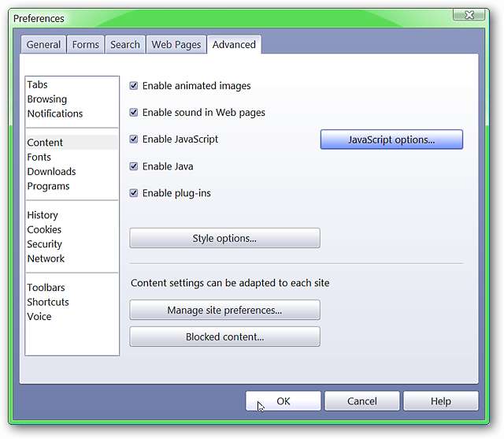This screenshot has width=504, height=439.
Task: Open Manage site preferences
Action: click(224, 310)
